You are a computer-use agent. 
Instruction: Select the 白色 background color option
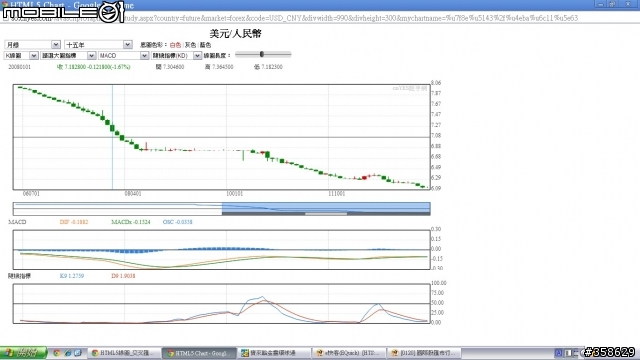tap(175, 45)
